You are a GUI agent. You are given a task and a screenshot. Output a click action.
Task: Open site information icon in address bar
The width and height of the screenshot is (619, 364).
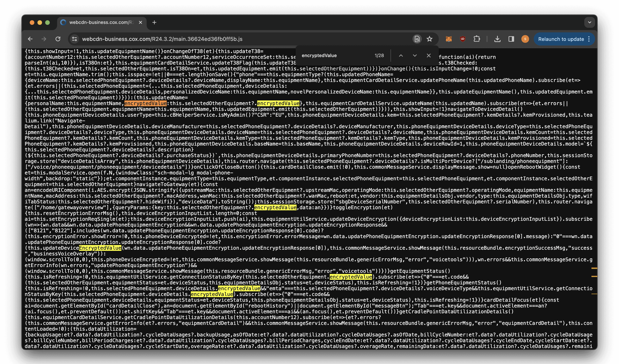click(74, 39)
